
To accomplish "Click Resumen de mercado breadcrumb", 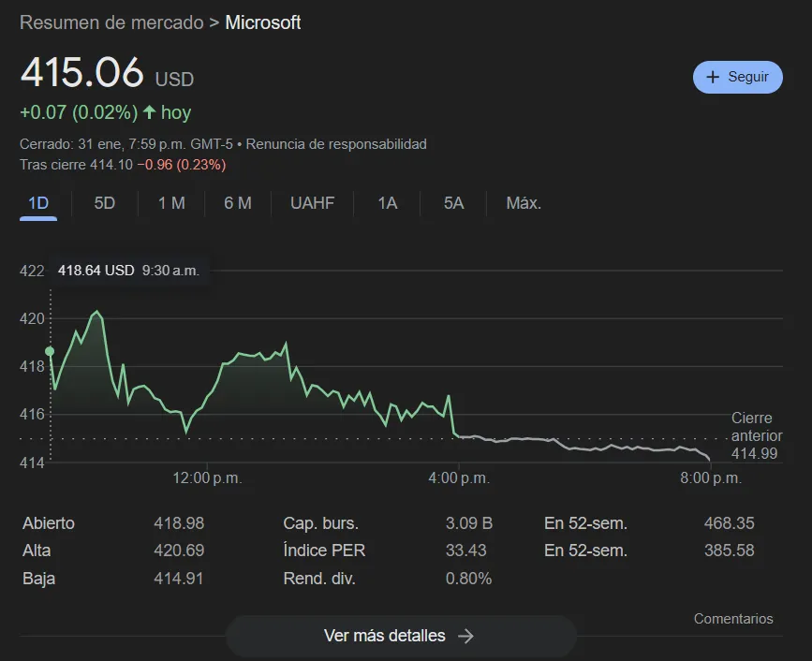I will [111, 22].
